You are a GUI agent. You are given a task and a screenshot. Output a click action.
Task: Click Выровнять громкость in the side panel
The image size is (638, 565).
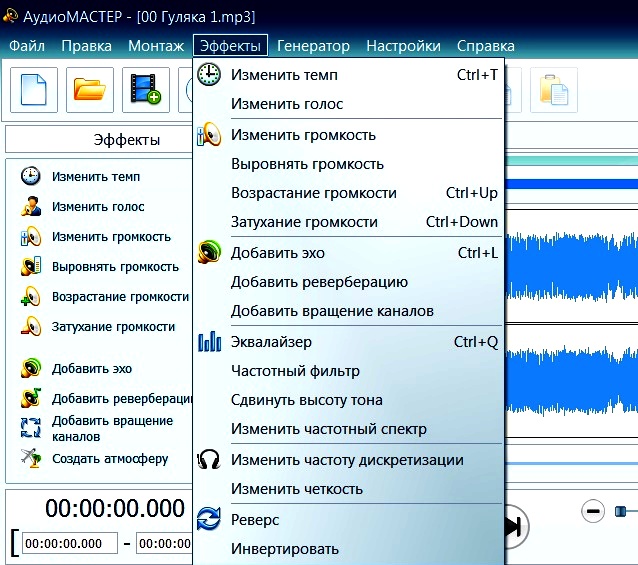point(115,267)
